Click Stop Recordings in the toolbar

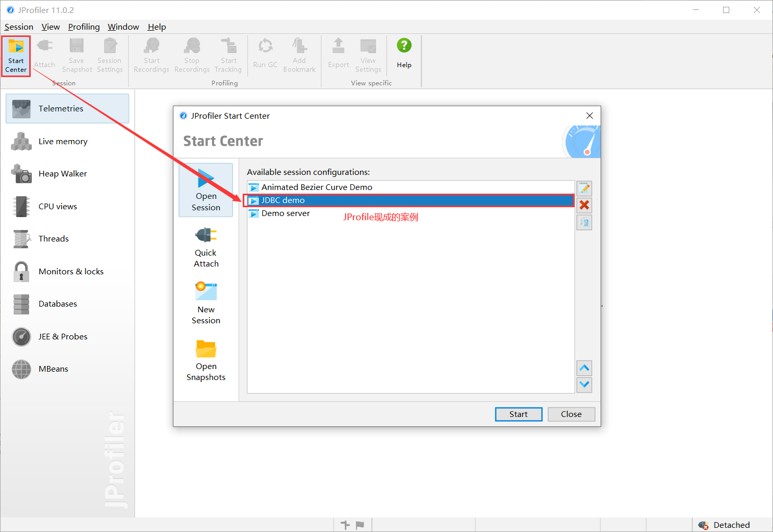192,56
